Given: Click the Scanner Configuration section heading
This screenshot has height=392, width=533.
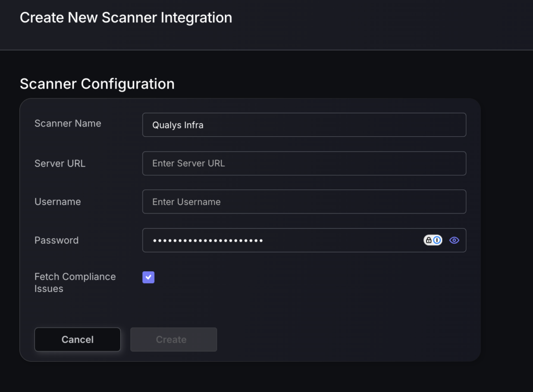Looking at the screenshot, I should click(x=97, y=84).
